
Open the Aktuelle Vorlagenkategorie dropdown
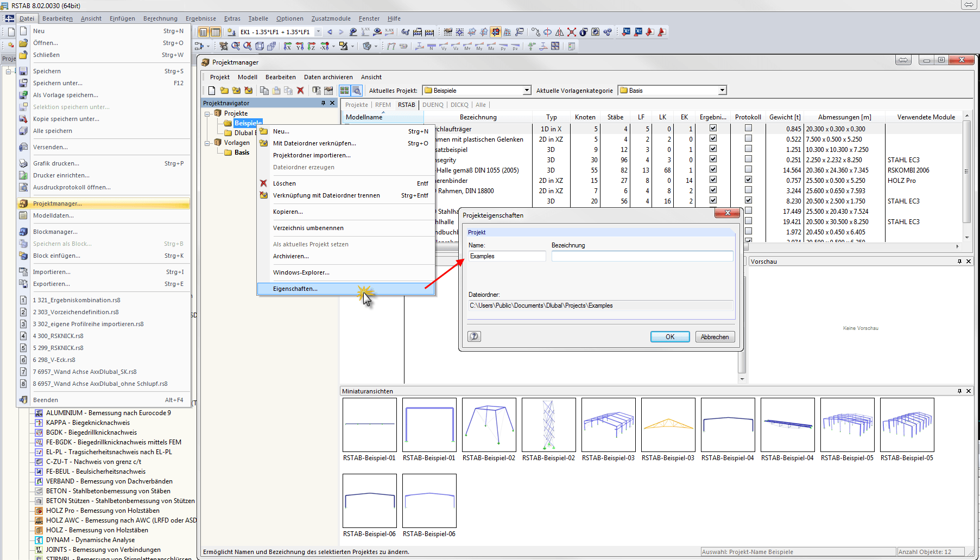(722, 91)
